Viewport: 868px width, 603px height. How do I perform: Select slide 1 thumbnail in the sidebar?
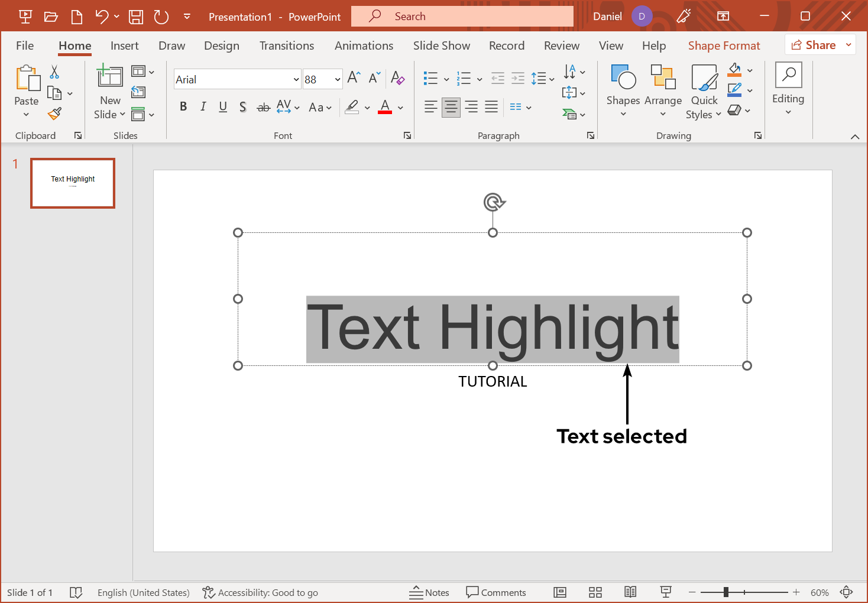(72, 183)
